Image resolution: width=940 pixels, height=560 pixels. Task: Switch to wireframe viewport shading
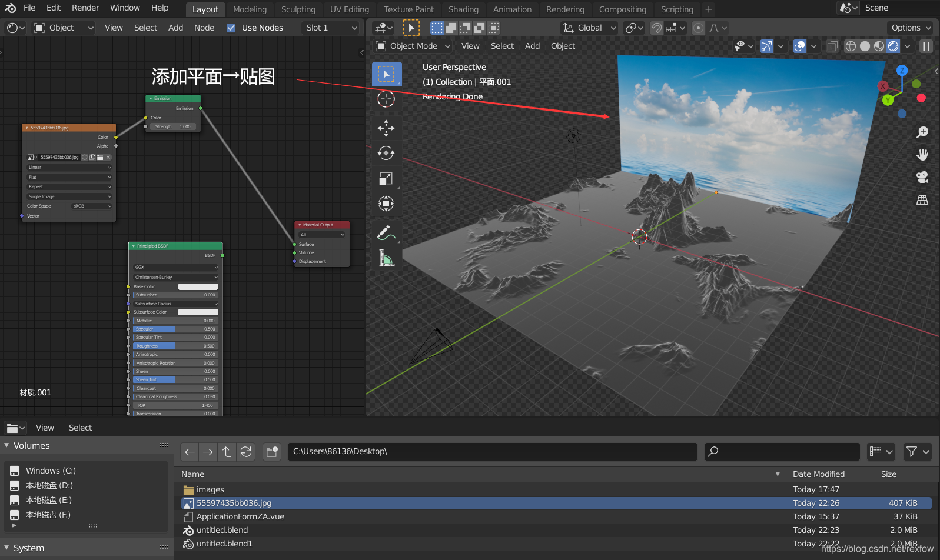[851, 46]
